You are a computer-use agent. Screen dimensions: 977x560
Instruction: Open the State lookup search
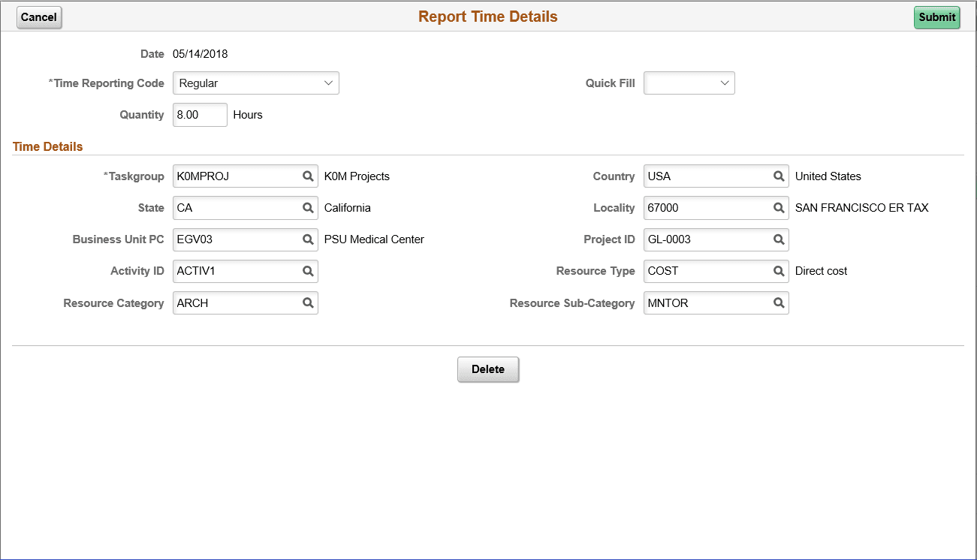[308, 208]
